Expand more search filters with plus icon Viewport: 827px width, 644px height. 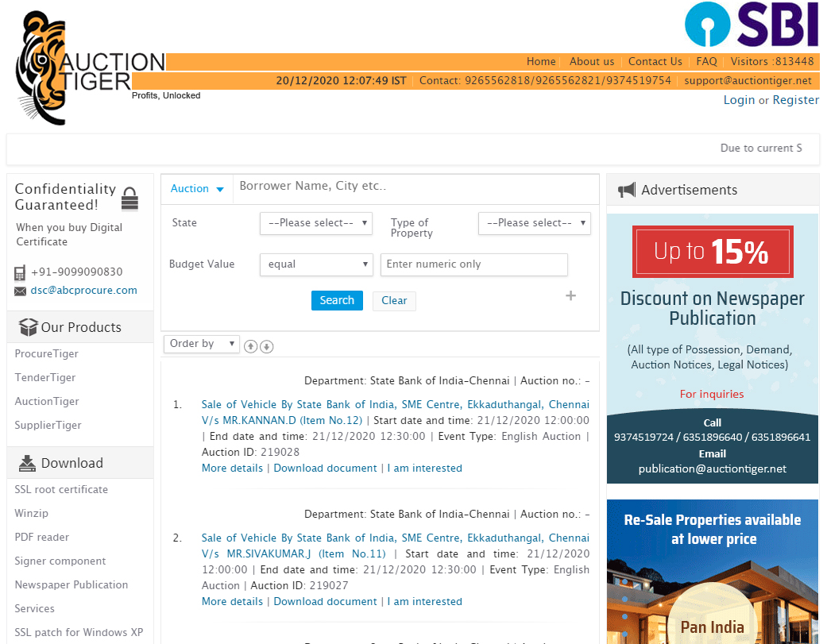pyautogui.click(x=570, y=295)
